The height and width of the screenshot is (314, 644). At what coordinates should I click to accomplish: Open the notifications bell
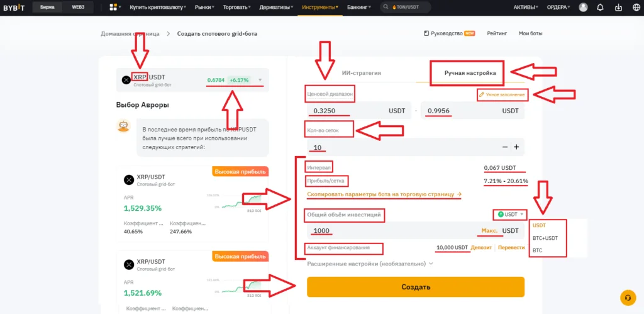coord(601,7)
